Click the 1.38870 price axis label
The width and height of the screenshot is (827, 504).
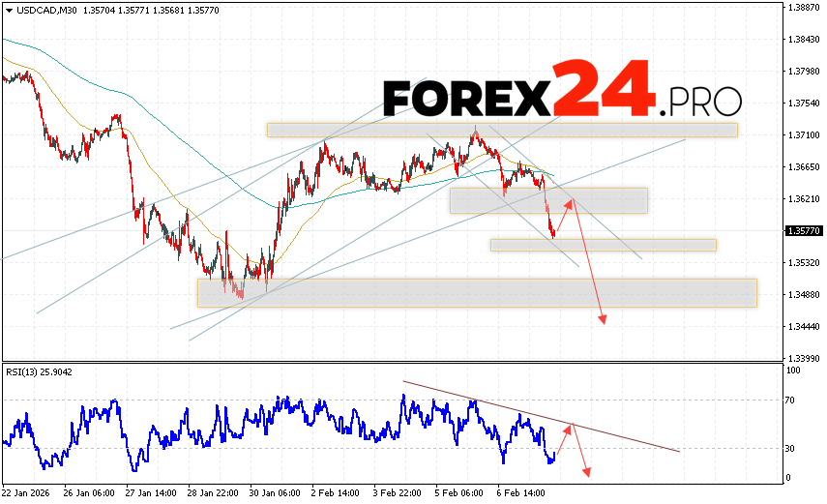pyautogui.click(x=803, y=8)
